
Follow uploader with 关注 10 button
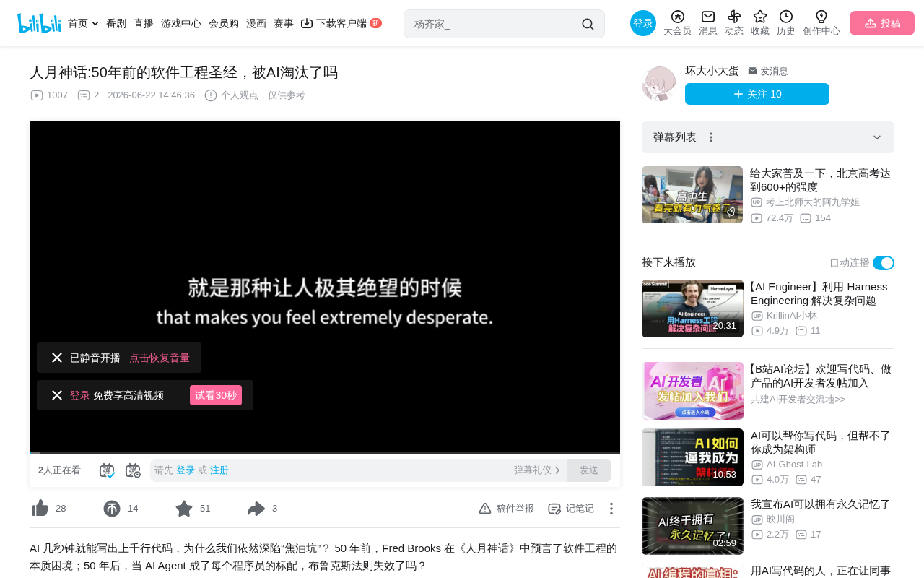pos(757,94)
